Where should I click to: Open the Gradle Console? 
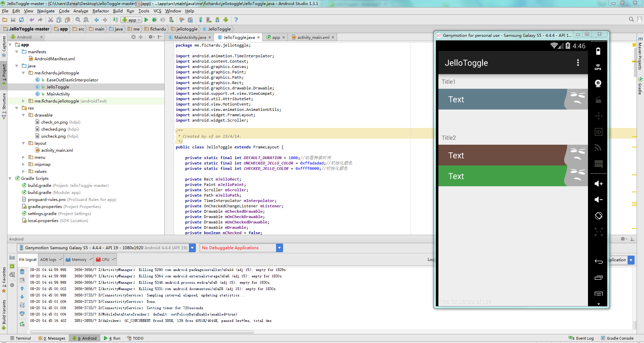[617, 338]
